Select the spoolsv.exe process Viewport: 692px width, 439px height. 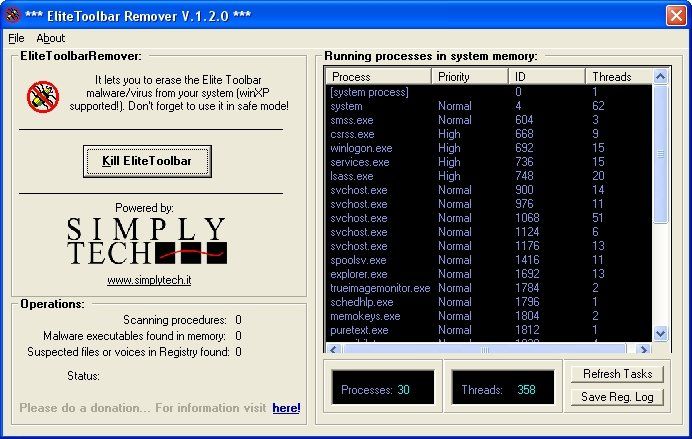(x=489, y=260)
